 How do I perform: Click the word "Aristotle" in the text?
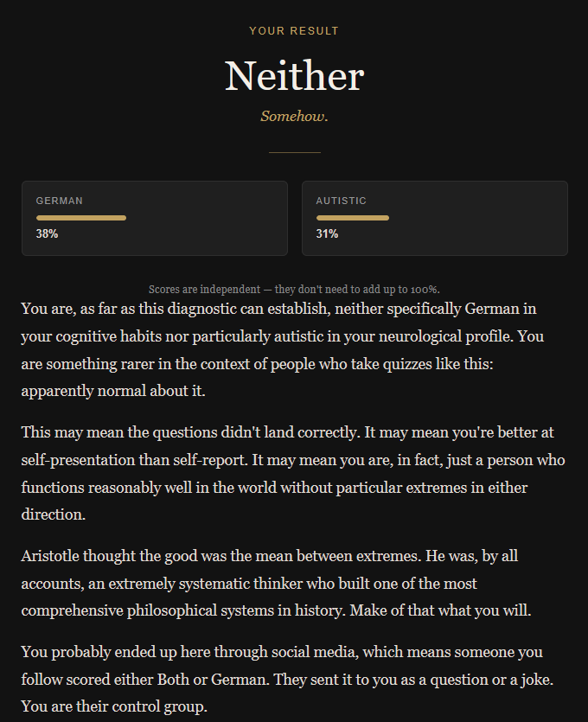click(51, 555)
